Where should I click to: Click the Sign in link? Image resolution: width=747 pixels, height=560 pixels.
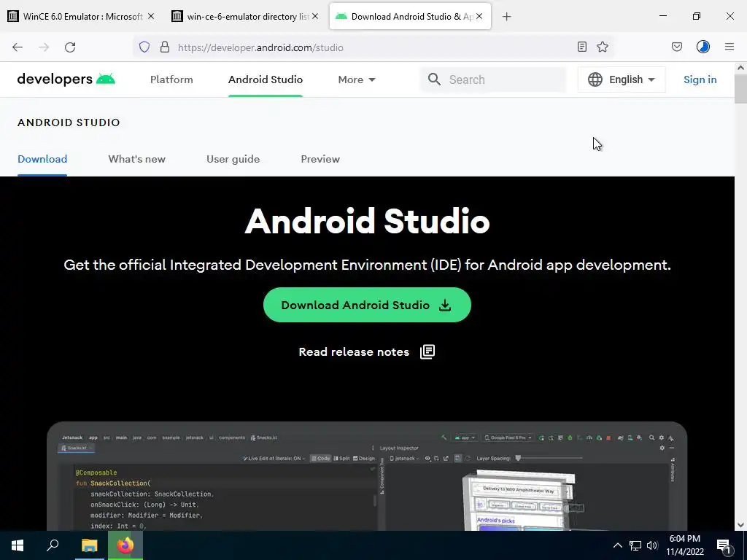tap(700, 79)
